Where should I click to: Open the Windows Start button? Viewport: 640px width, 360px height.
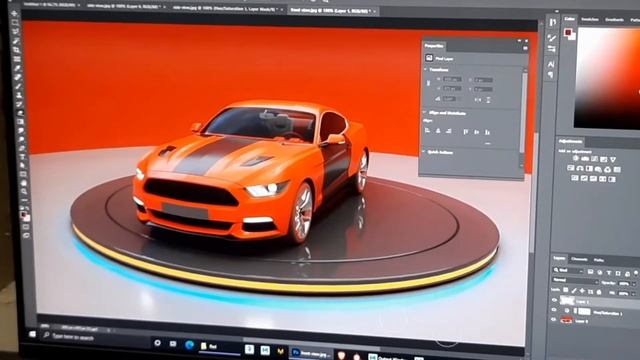point(32,334)
